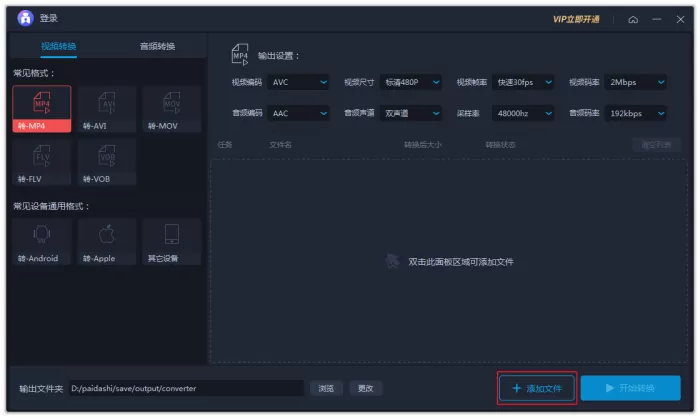Click the 转换后大小 column header
Viewport: 700px width, 418px height.
[423, 145]
